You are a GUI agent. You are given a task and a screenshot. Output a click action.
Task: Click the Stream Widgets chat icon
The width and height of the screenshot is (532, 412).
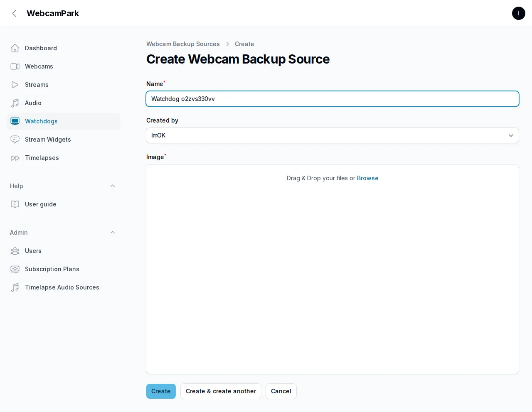tap(15, 140)
